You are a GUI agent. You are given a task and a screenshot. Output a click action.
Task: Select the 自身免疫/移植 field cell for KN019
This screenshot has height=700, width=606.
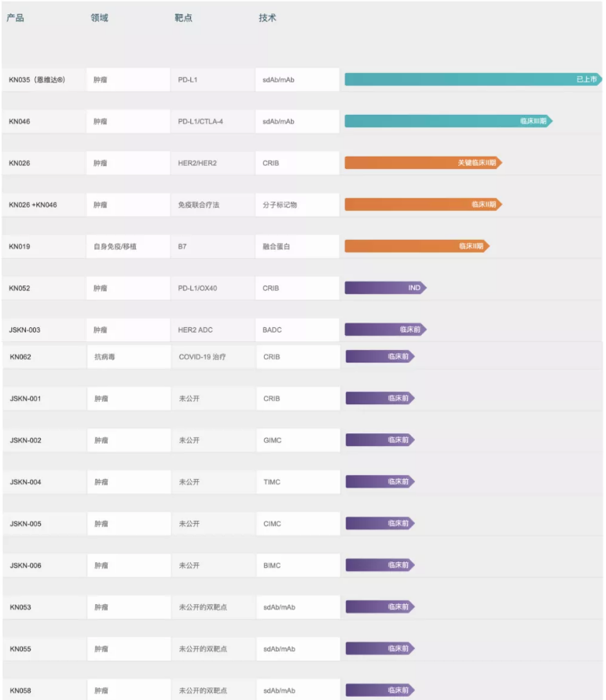click(115, 246)
